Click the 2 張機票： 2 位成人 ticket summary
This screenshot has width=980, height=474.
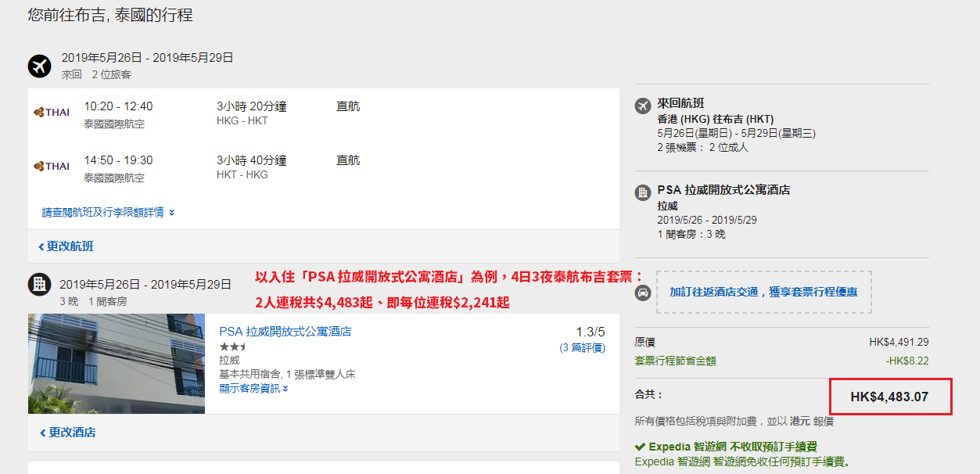[x=703, y=147]
